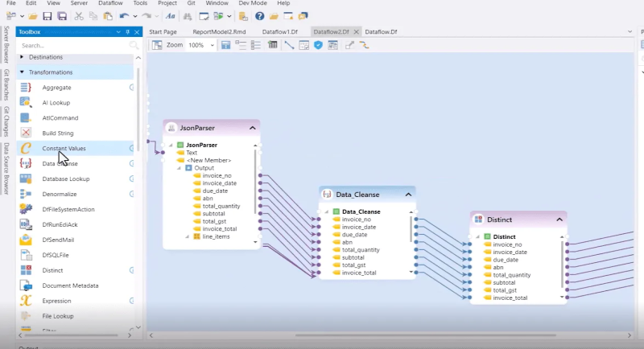
Task: Open the Dataflow menu
Action: [110, 3]
